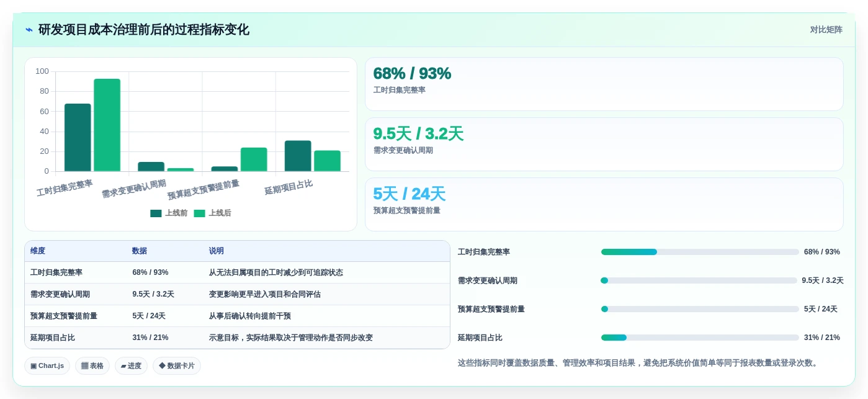Click the light 上线后 bar for 工时归集完整率
868x399 pixels.
[107, 125]
